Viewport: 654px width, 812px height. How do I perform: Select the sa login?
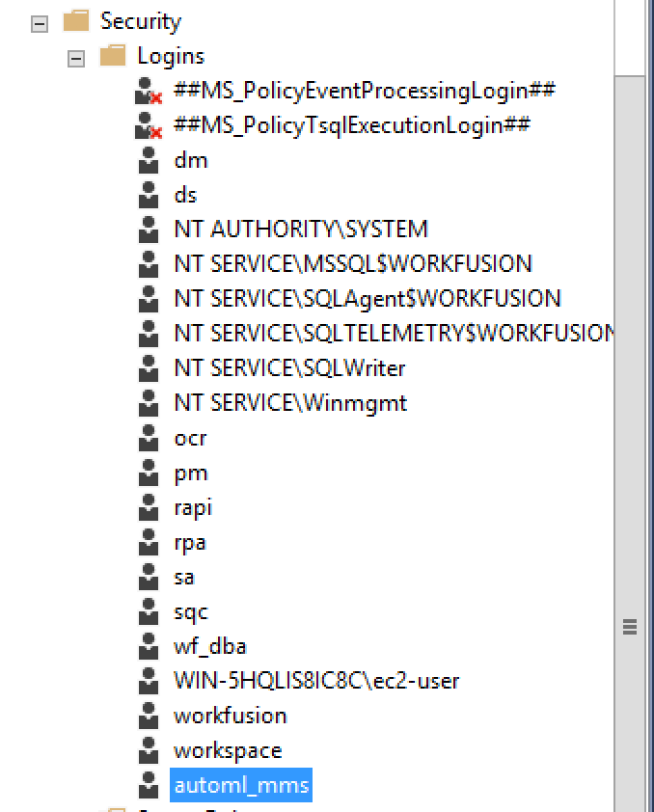point(184,577)
